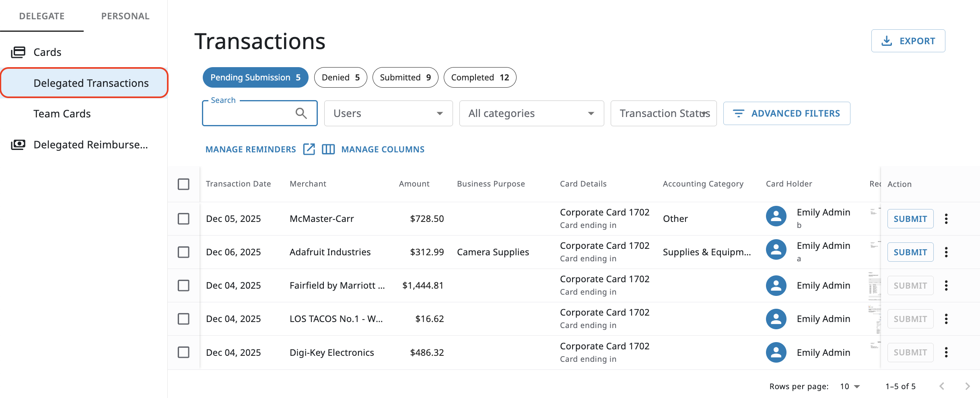The height and width of the screenshot is (398, 980).
Task: Click the Manage Columns grid icon
Action: (x=328, y=149)
